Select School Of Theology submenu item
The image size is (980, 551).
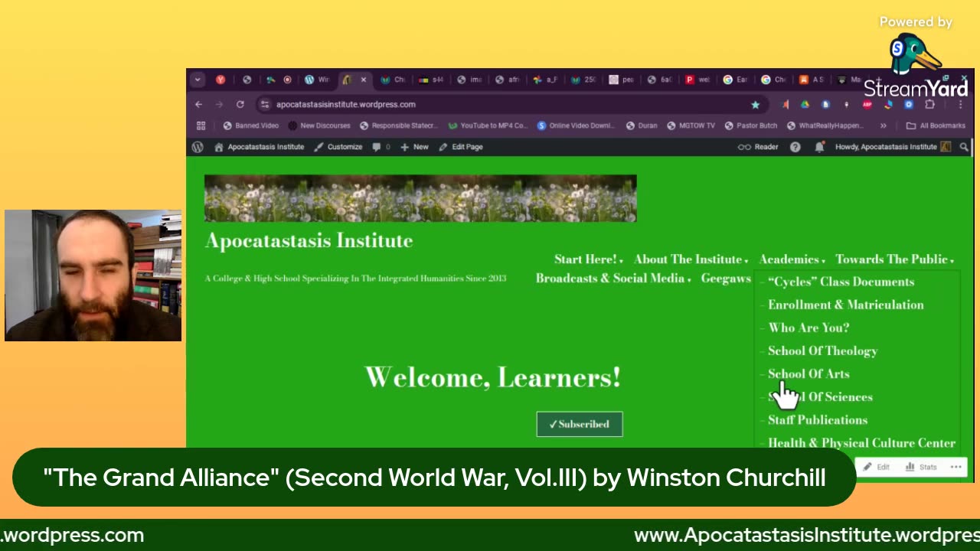click(822, 350)
